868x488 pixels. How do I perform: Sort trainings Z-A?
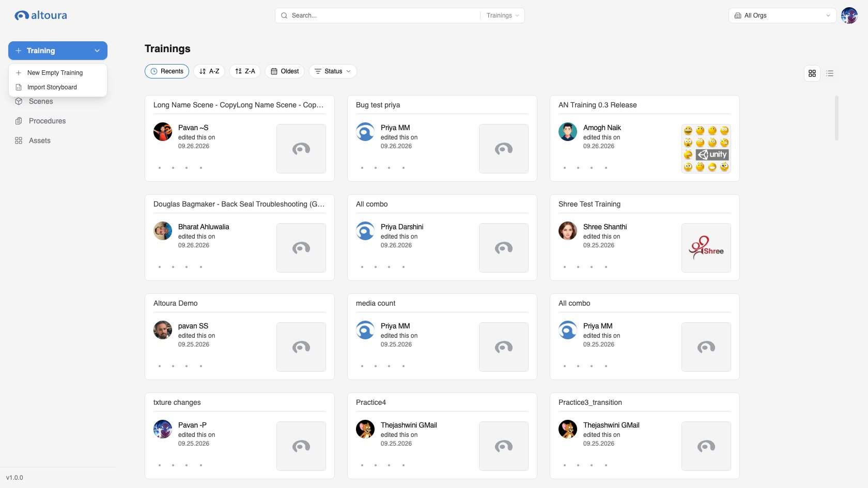(x=245, y=71)
